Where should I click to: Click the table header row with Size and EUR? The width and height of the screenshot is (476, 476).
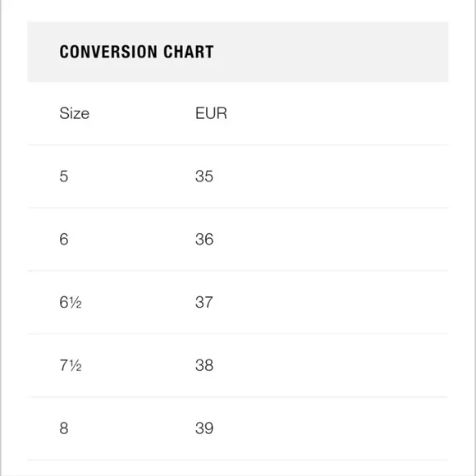tap(238, 113)
